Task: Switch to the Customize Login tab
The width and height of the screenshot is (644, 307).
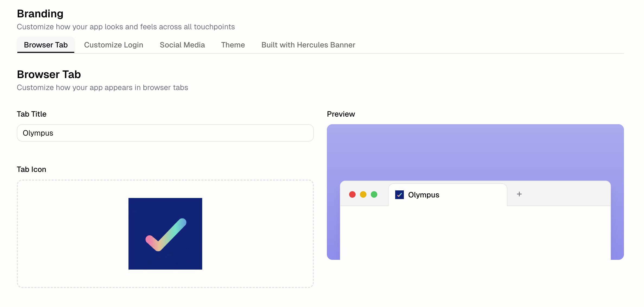Action: click(114, 45)
